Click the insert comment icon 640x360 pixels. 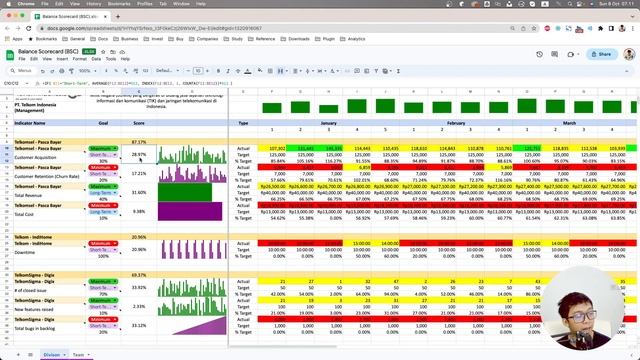[357, 71]
